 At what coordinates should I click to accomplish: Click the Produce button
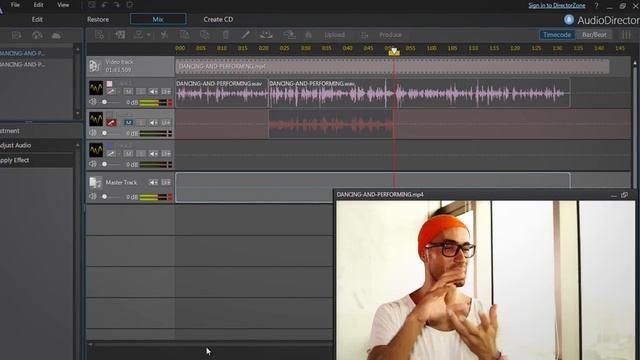(390, 35)
